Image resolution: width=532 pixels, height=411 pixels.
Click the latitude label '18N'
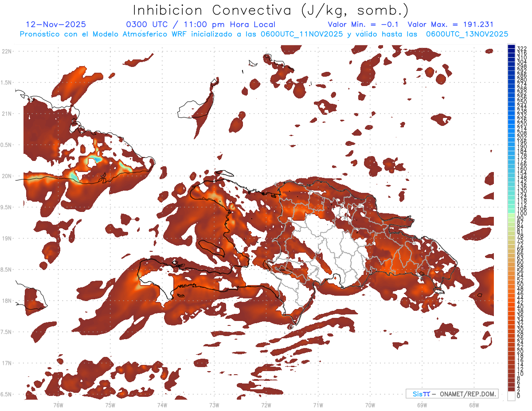coord(7,301)
